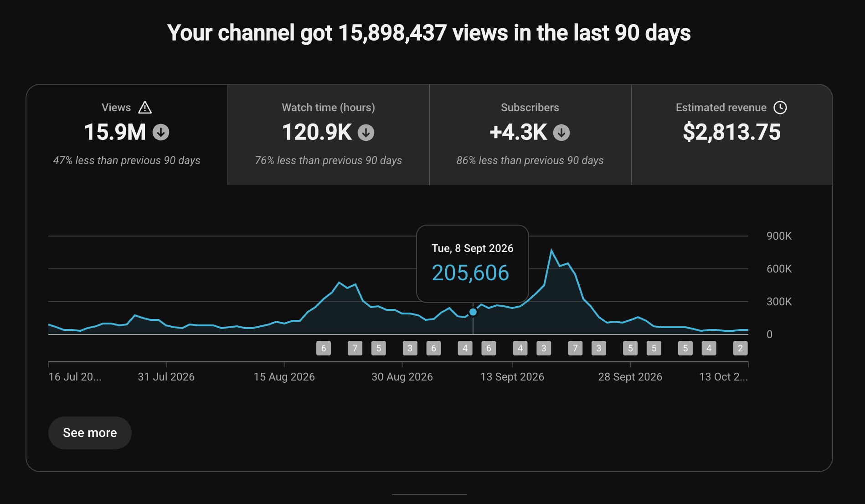This screenshot has width=865, height=504.
Task: Click the tooltip value 205,606
Action: [x=470, y=273]
